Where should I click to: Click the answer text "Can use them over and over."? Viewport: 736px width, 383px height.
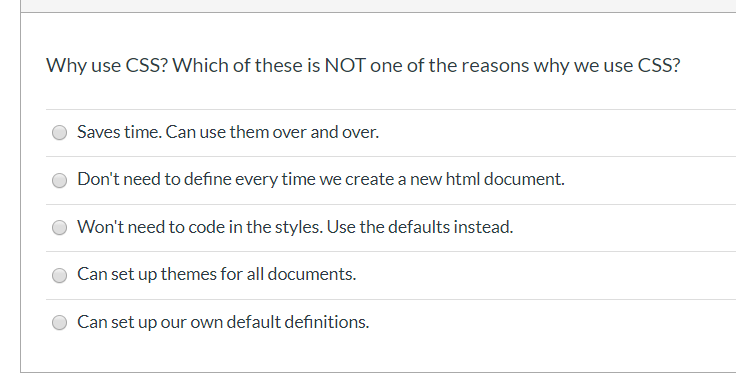(272, 132)
